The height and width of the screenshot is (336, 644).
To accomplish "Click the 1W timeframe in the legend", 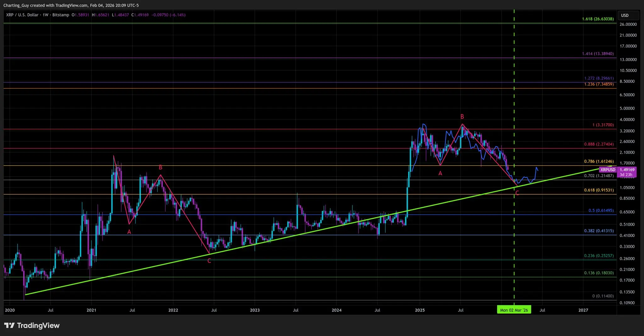I will [x=45, y=15].
